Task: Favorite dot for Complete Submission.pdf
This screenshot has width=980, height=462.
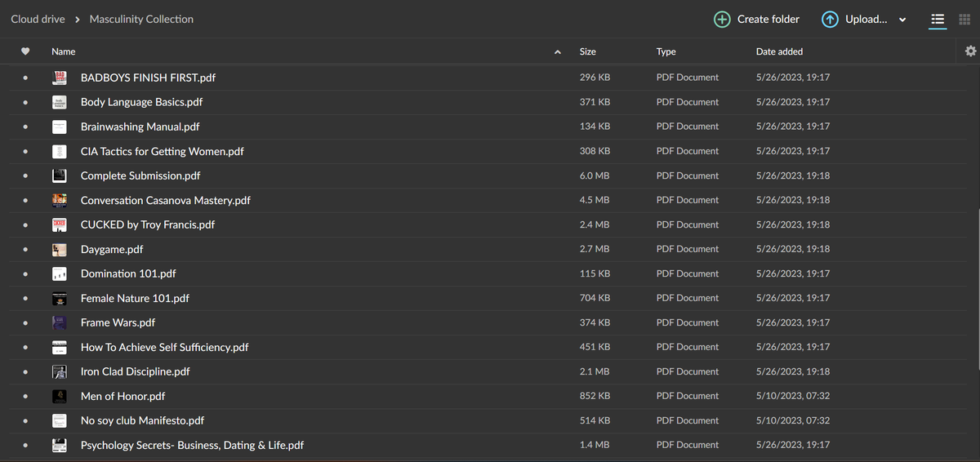Action: [x=25, y=176]
